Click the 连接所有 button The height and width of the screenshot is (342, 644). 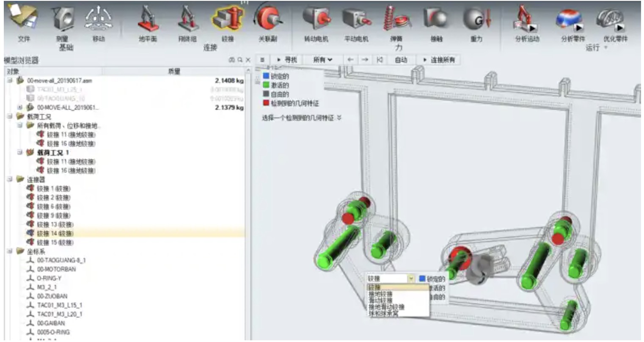(438, 60)
